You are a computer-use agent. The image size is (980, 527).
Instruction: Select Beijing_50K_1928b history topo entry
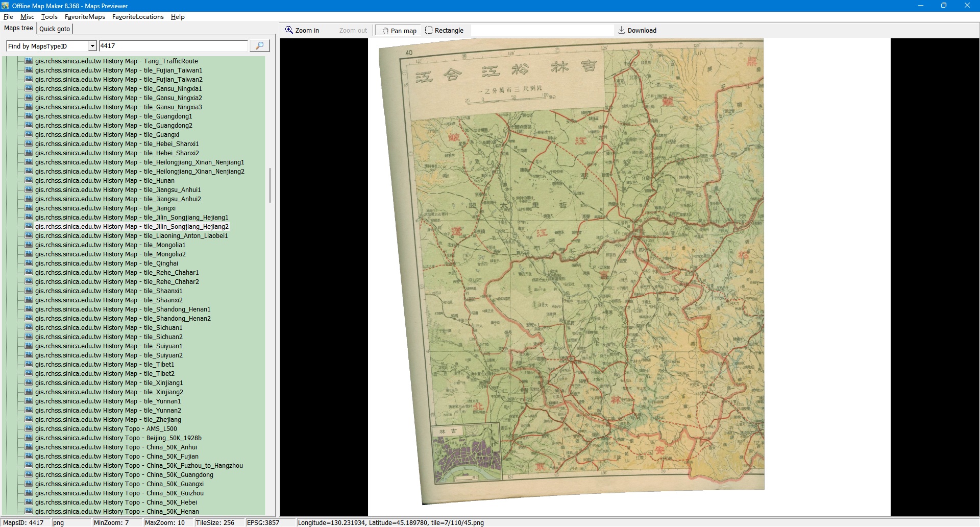pos(118,438)
